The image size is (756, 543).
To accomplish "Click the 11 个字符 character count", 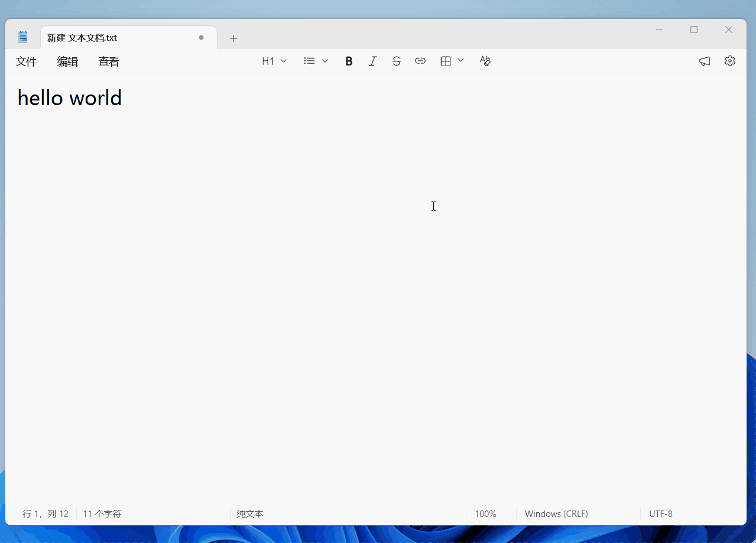I will tap(102, 514).
